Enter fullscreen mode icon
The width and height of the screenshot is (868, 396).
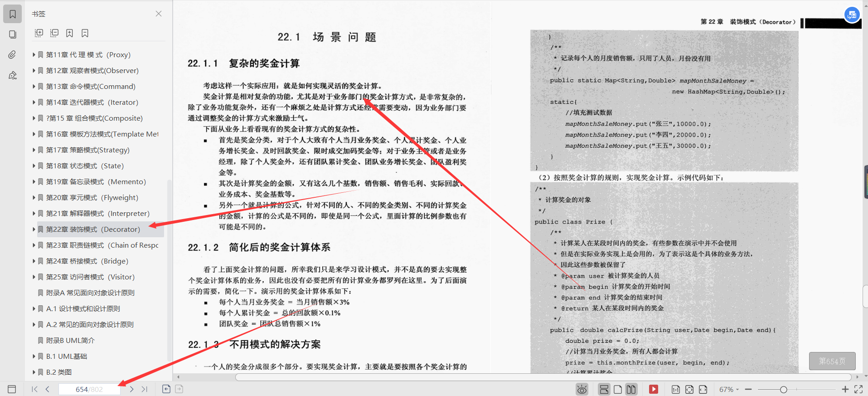pyautogui.click(x=858, y=389)
